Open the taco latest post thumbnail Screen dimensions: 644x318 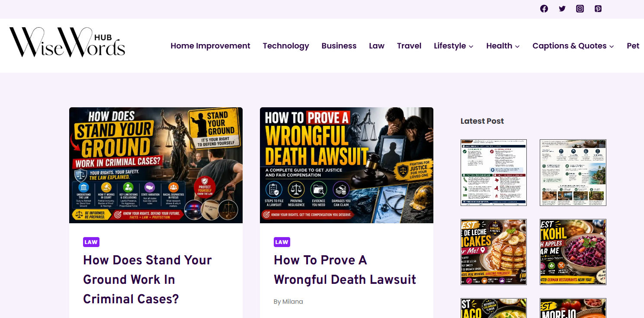point(493,308)
